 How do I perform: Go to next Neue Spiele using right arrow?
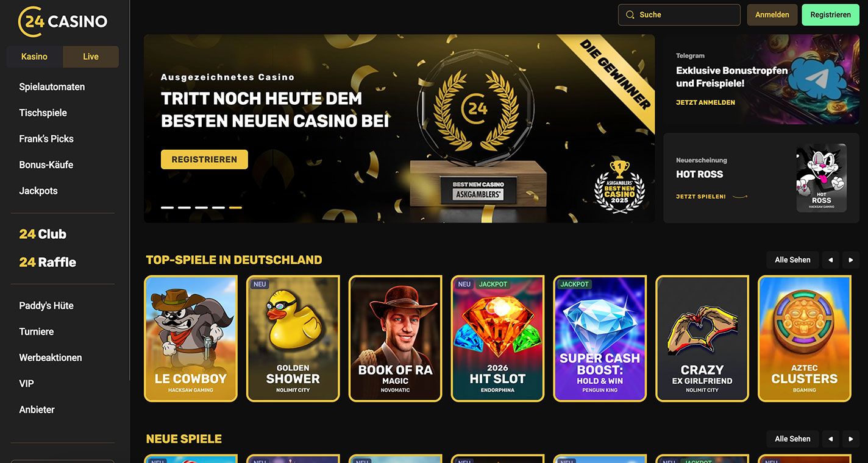[851, 439]
